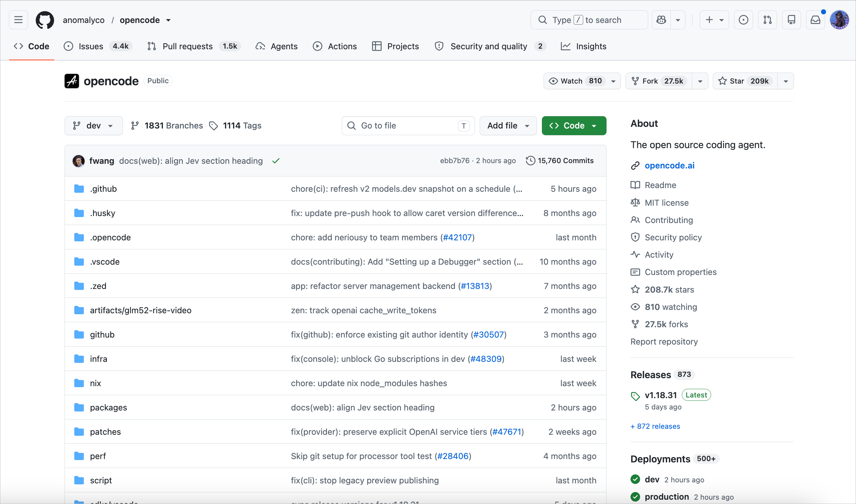The width and height of the screenshot is (856, 504).
Task: Open dev deployment success status icon
Action: point(635,479)
